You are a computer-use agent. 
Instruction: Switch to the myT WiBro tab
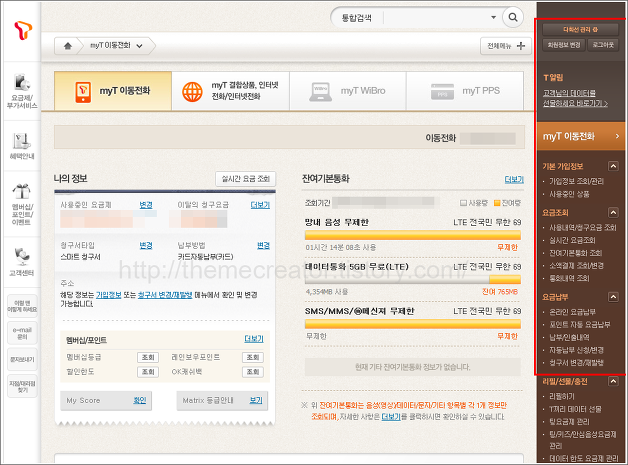[x=348, y=91]
